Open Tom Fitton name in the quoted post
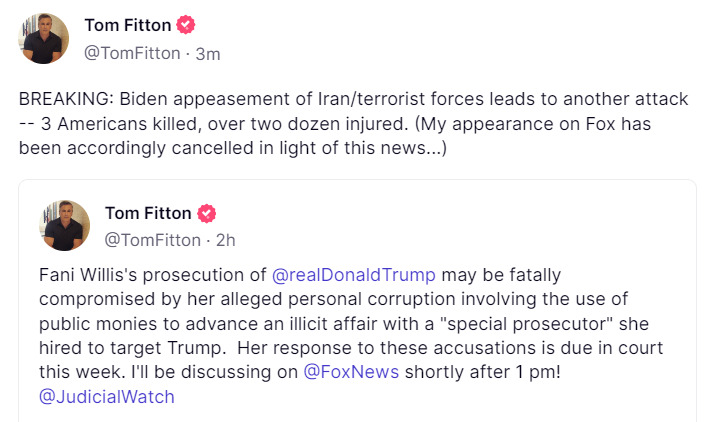 tap(148, 213)
